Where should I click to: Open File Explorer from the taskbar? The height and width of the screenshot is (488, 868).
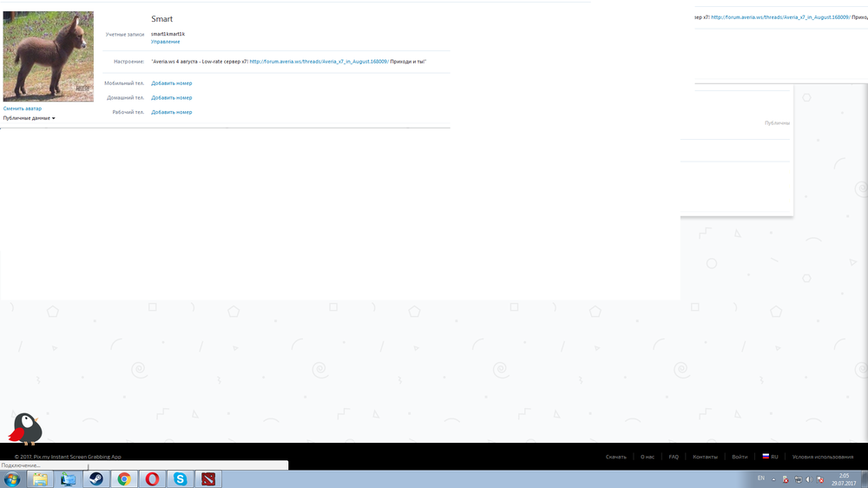pos(40,479)
